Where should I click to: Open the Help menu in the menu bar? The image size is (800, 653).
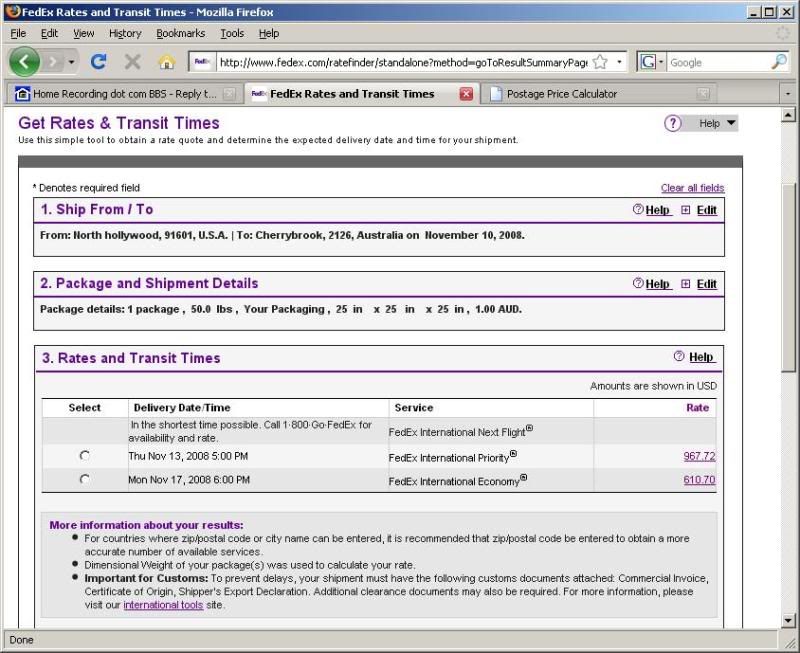coord(269,33)
